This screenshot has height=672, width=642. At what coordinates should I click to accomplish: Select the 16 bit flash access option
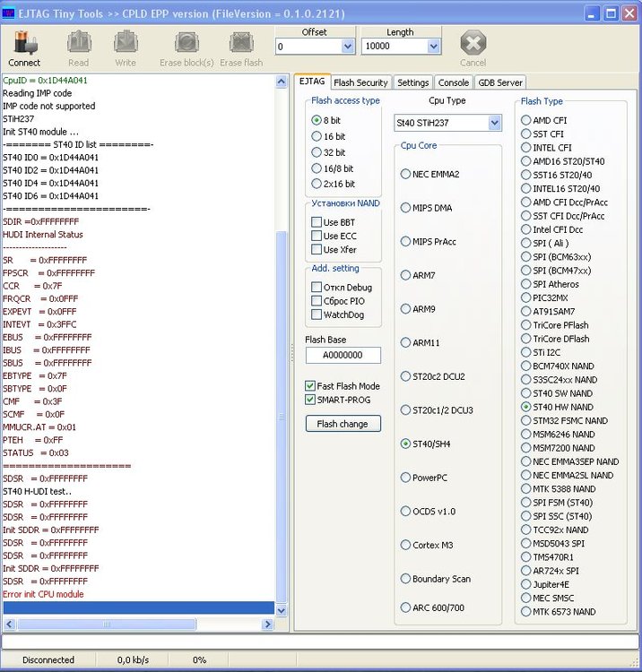(x=316, y=136)
